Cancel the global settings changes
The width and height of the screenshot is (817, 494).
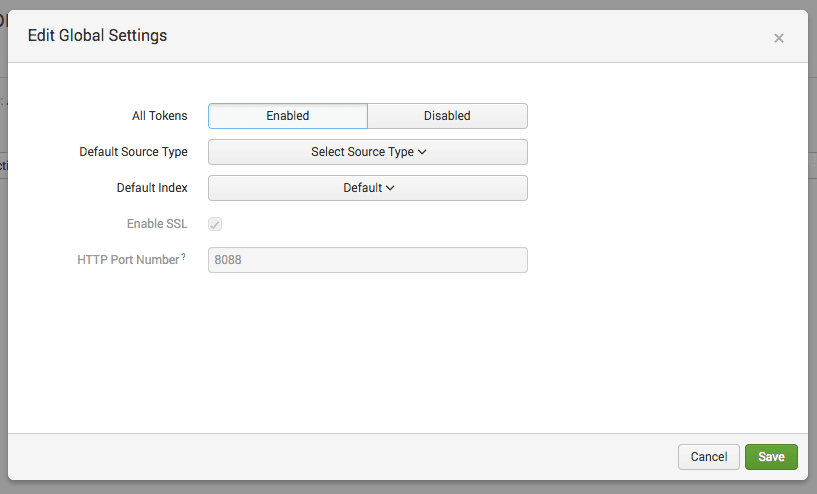point(708,457)
